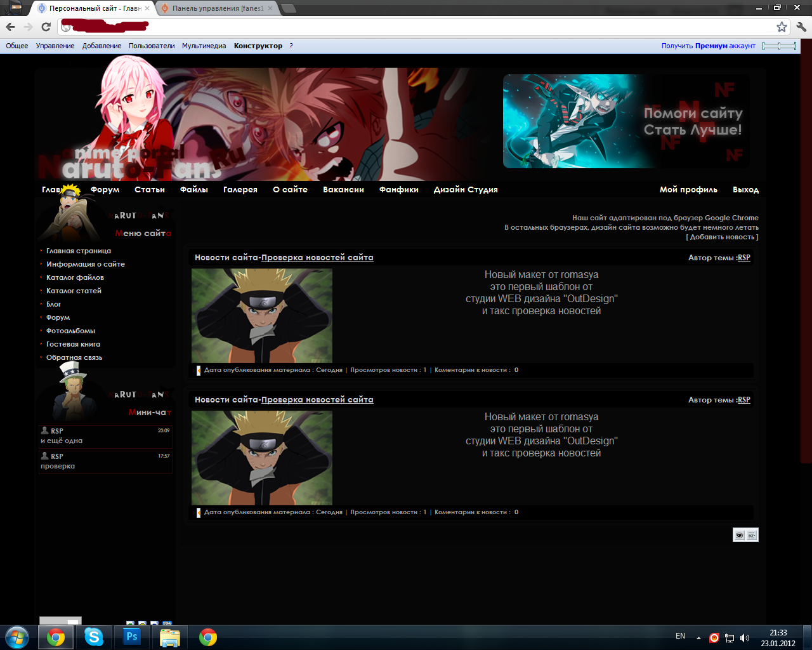
Task: Click the 'Помоги сайту Стать Лучше!' banner
Action: (x=626, y=121)
